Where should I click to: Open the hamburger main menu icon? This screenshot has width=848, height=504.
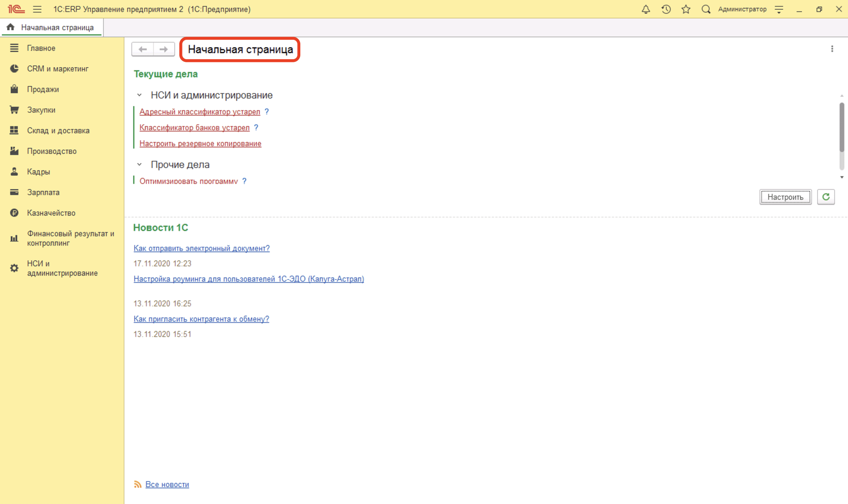click(x=37, y=9)
